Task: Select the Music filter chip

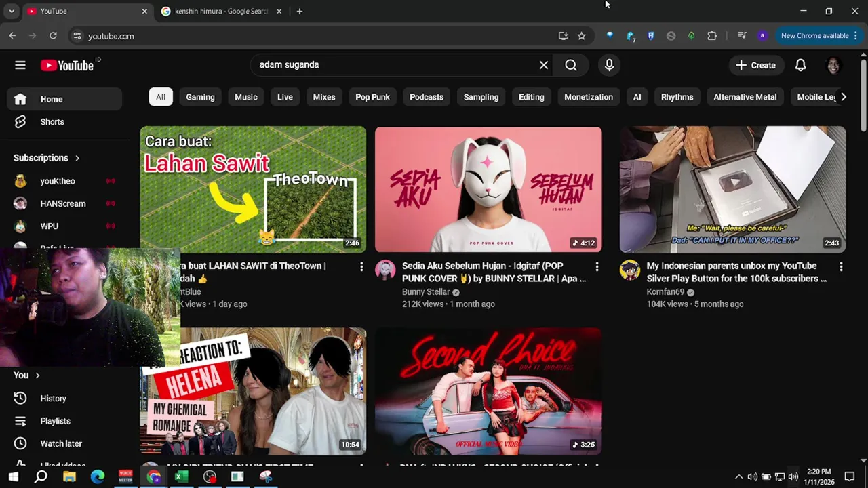Action: [x=246, y=97]
